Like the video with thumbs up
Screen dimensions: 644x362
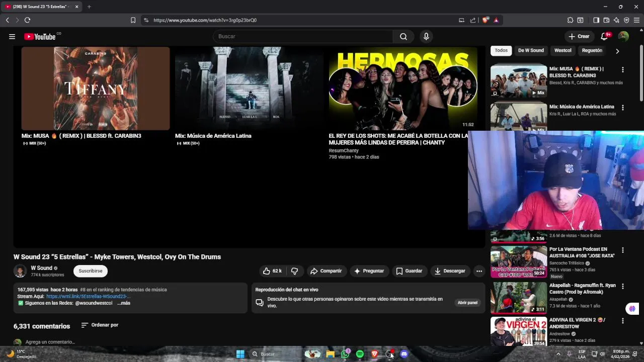tap(271, 271)
